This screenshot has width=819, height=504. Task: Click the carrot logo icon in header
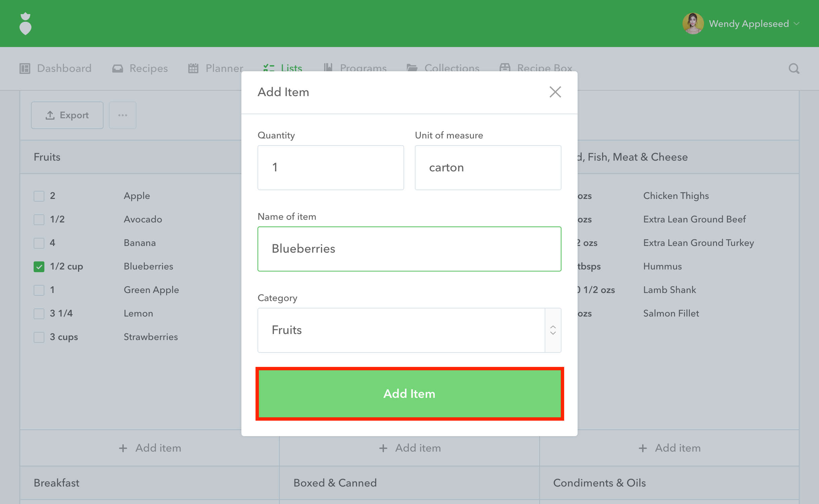point(26,24)
